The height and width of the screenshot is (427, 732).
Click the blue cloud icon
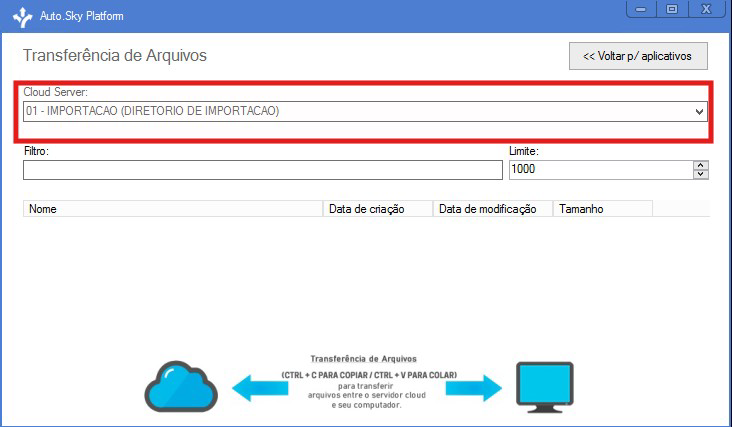pos(180,386)
